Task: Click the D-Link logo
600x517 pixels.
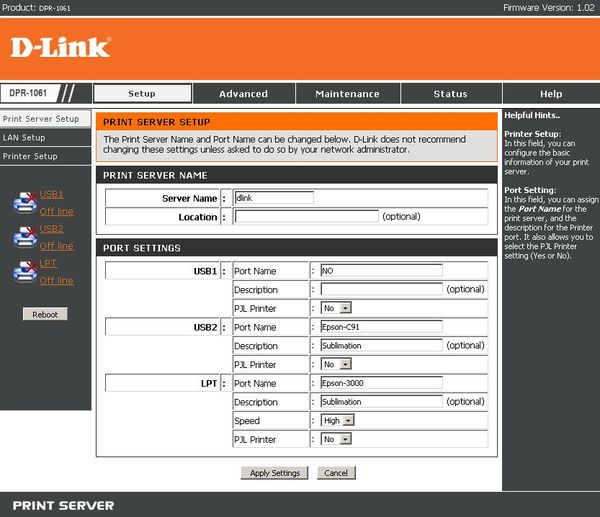Action: click(60, 47)
